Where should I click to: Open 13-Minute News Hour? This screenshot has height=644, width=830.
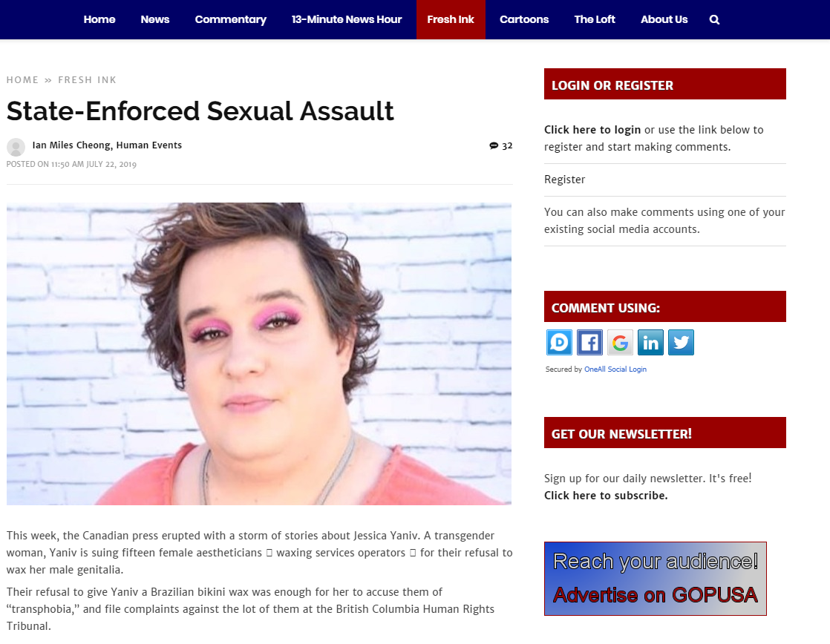[347, 19]
